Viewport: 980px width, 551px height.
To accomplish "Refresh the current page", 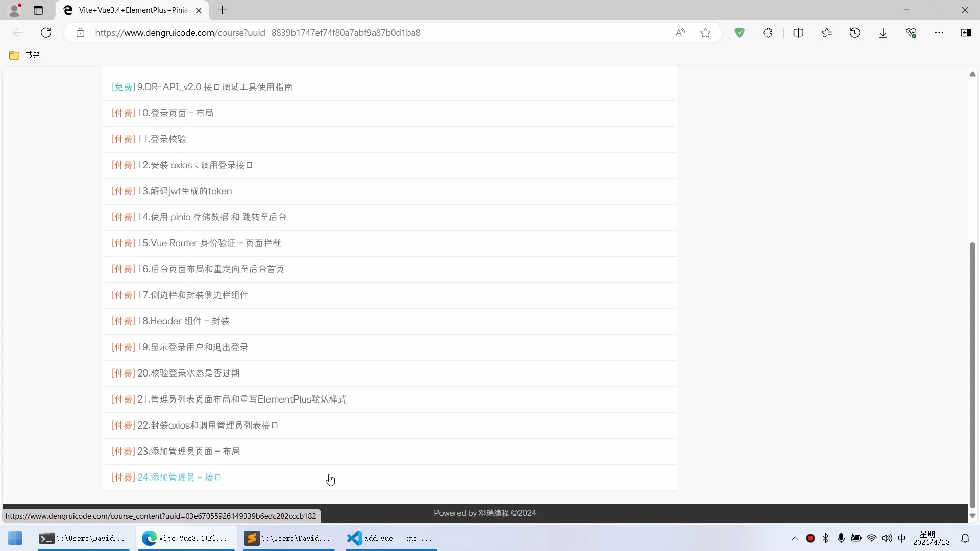I will 46,32.
